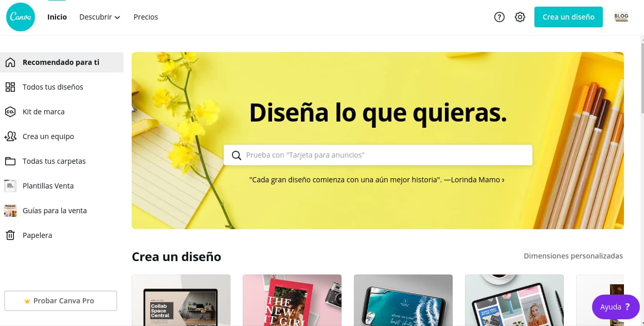This screenshot has width=644, height=326.
Task: Click the Crea un diseño button
Action: 568,17
